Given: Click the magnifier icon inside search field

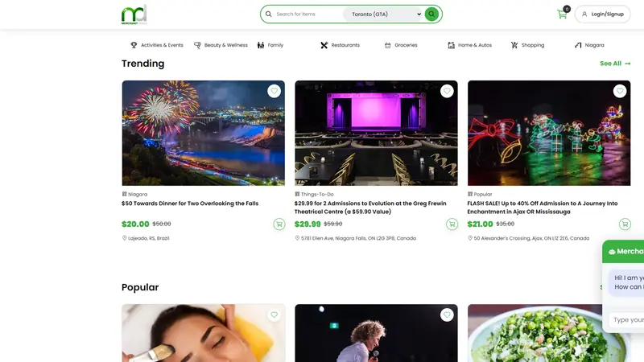Looking at the screenshot, I should (x=268, y=14).
